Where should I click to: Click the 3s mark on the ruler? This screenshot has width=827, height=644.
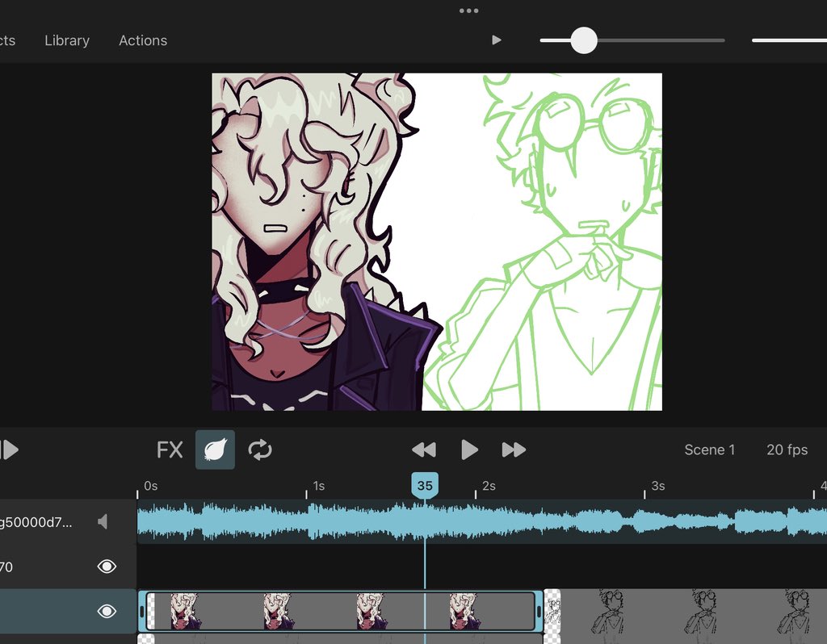(657, 486)
